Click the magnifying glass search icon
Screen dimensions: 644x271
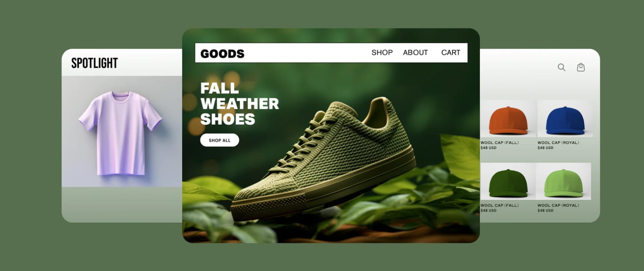click(561, 67)
